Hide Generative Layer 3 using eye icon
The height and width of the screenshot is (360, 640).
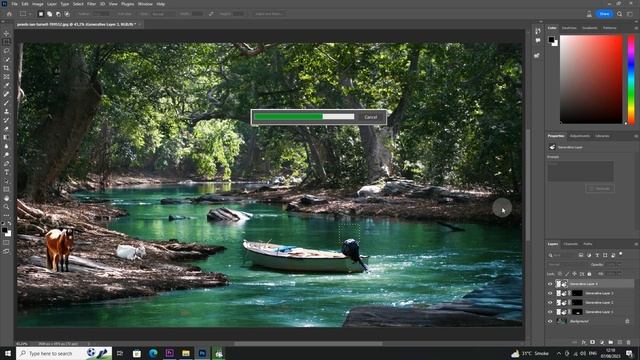pos(550,293)
